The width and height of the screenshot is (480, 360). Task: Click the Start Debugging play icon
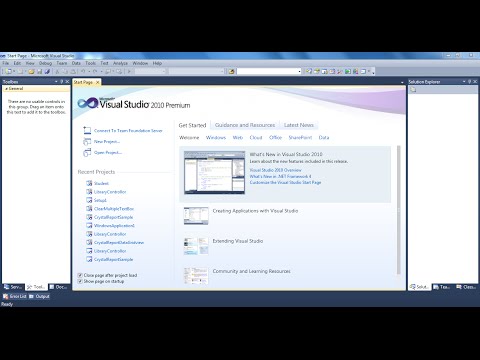coord(129,71)
